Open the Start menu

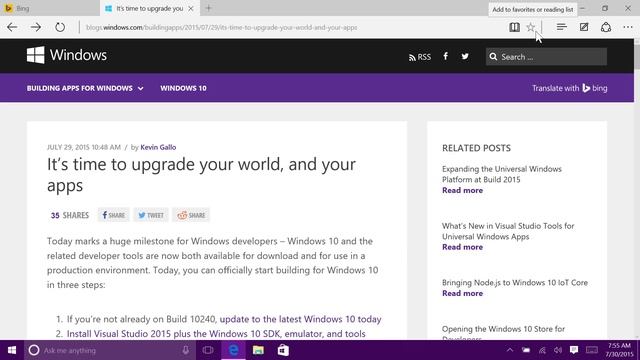tap(12, 350)
